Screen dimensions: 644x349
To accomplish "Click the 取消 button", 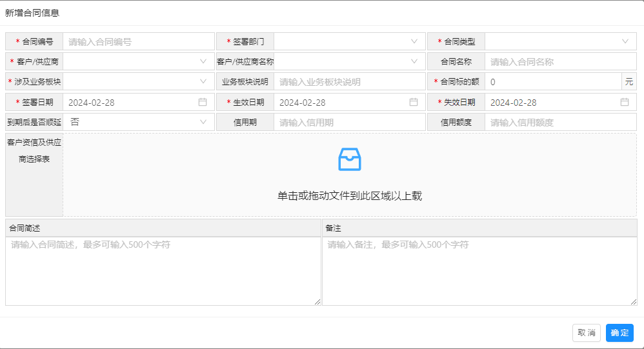I will click(x=586, y=333).
